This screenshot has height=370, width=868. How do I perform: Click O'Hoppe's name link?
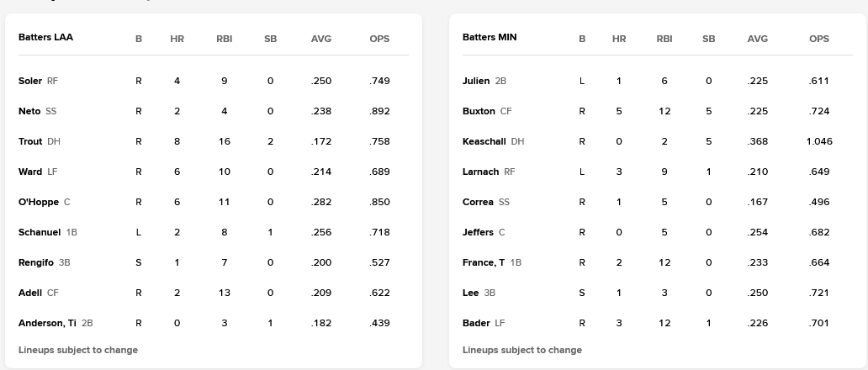point(39,202)
